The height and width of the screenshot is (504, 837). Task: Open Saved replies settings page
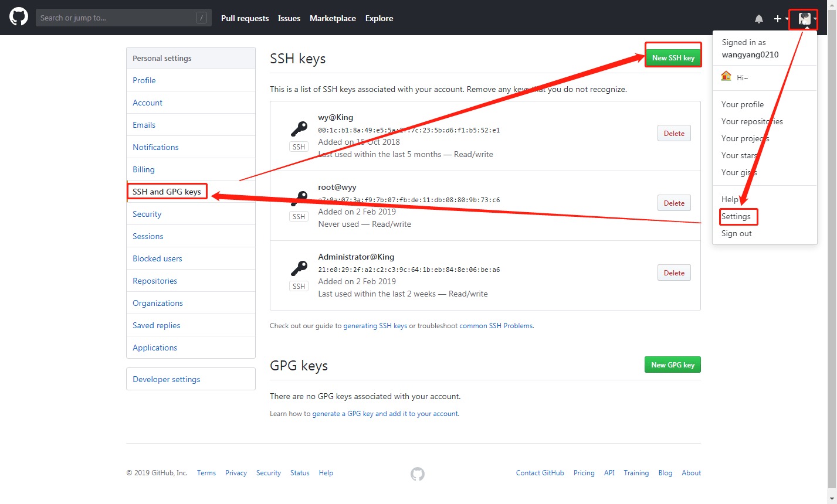[x=191, y=325]
